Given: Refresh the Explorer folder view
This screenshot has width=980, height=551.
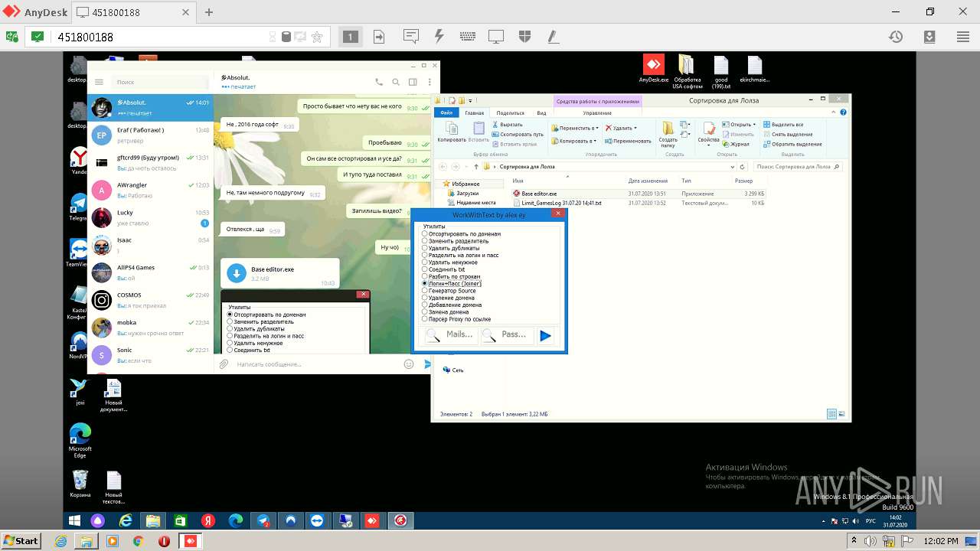Looking at the screenshot, I should point(743,166).
